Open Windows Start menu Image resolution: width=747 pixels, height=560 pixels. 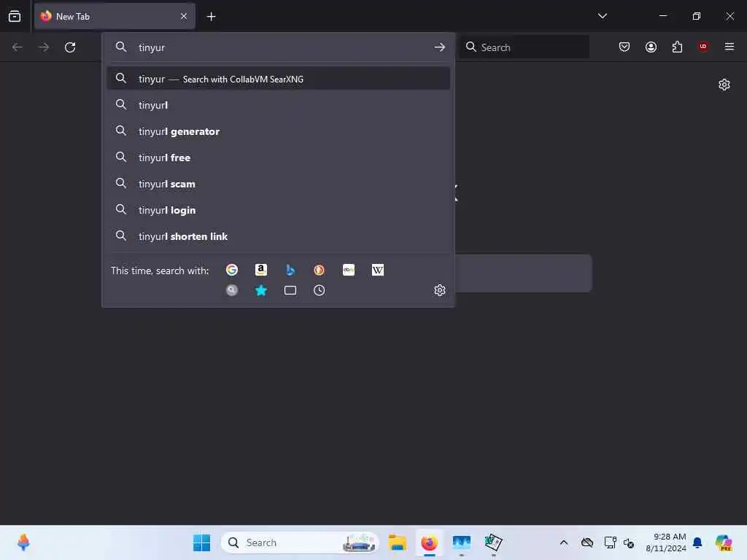click(201, 542)
